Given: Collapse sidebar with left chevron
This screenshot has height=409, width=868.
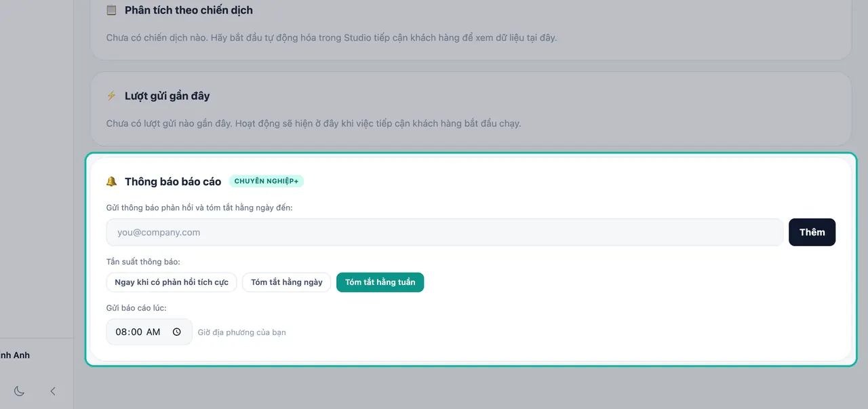Looking at the screenshot, I should [53, 391].
